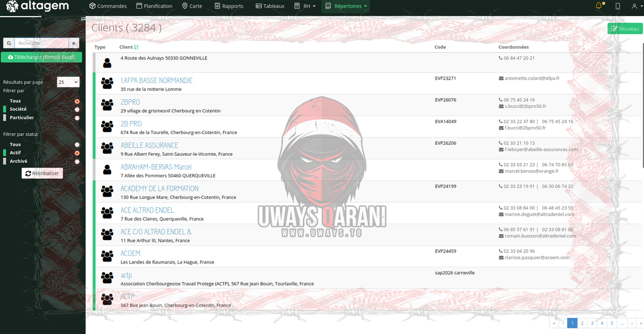Image resolution: width=644 pixels, height=334 pixels.
Task: Click the Client column sort icon
Action: coord(136,47)
